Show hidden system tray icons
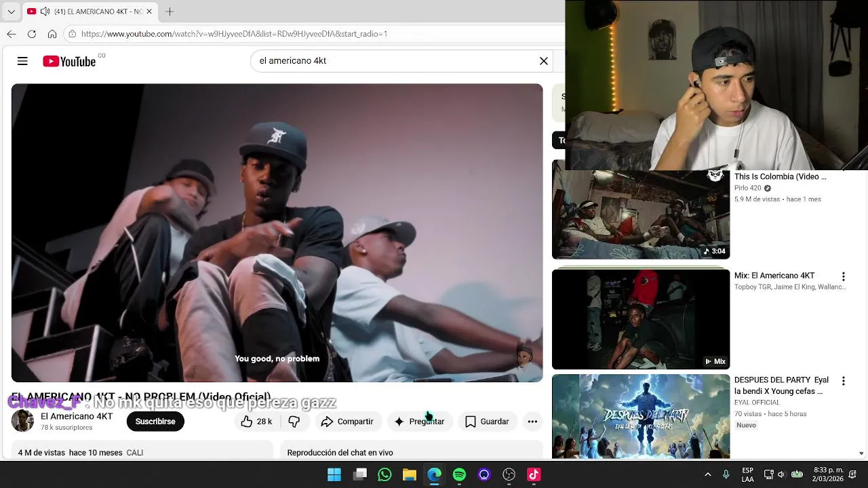The height and width of the screenshot is (488, 868). (x=708, y=474)
